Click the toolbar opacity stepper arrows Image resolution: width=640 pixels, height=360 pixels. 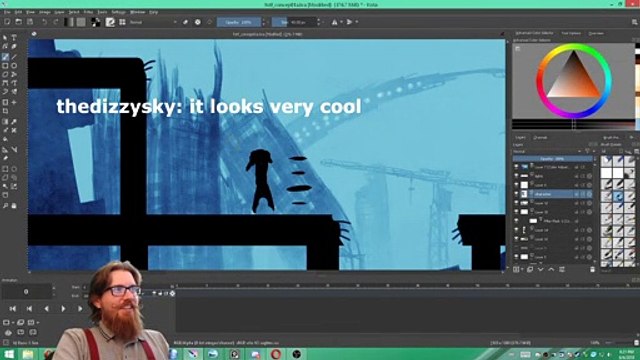pos(264,22)
